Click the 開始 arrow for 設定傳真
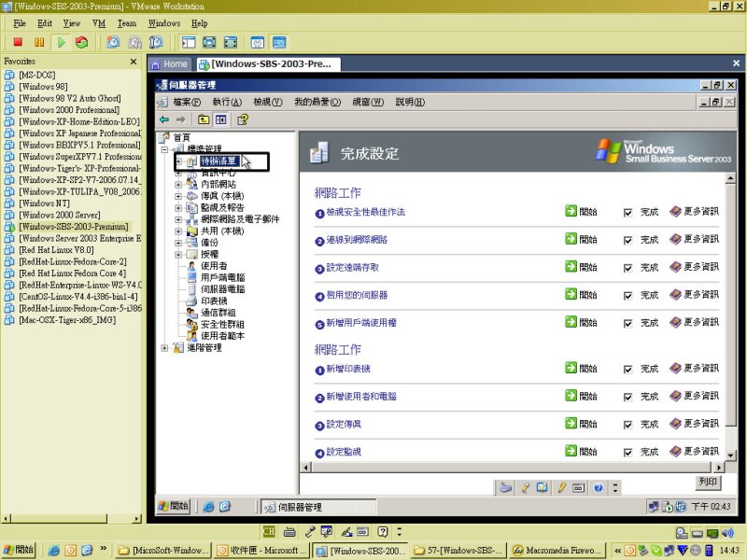This screenshot has height=560, width=747. click(571, 424)
